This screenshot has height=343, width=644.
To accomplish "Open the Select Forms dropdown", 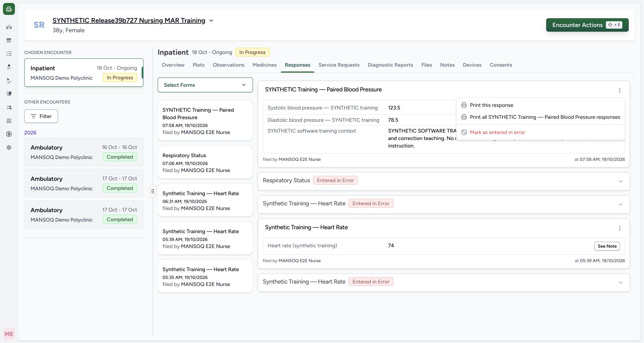I will pyautogui.click(x=205, y=85).
